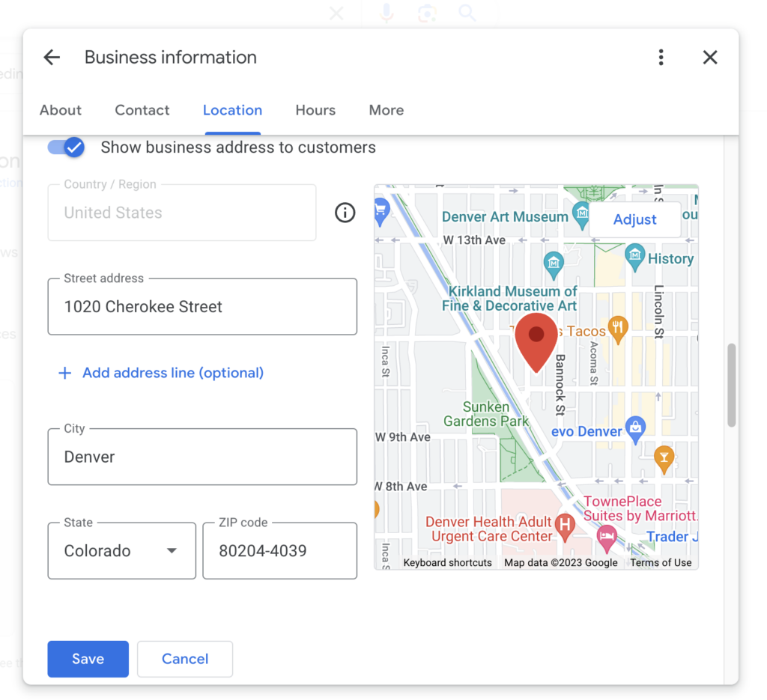Click the back arrow at the top left

pyautogui.click(x=51, y=57)
